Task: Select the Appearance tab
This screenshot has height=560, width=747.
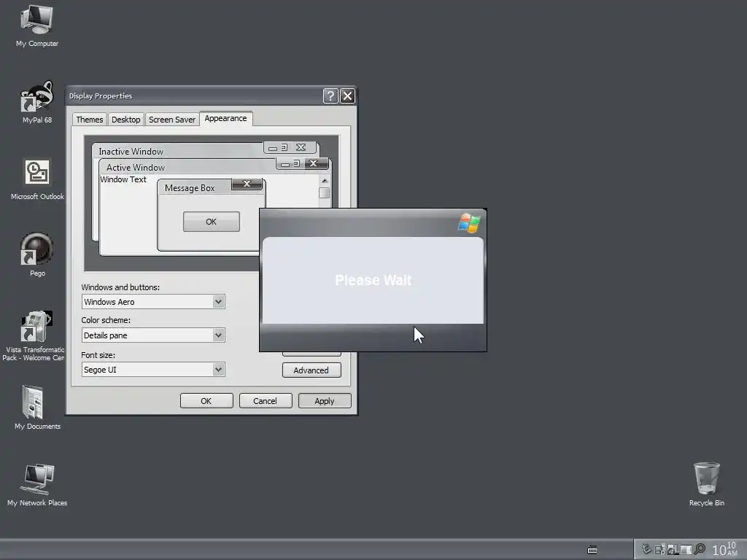Action: pyautogui.click(x=226, y=119)
